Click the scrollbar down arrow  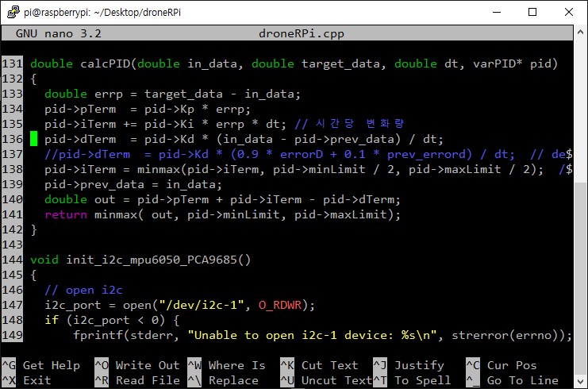580,381
